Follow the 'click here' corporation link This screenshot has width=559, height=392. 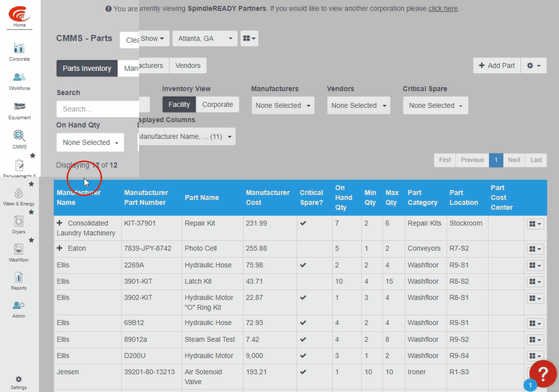(x=443, y=8)
